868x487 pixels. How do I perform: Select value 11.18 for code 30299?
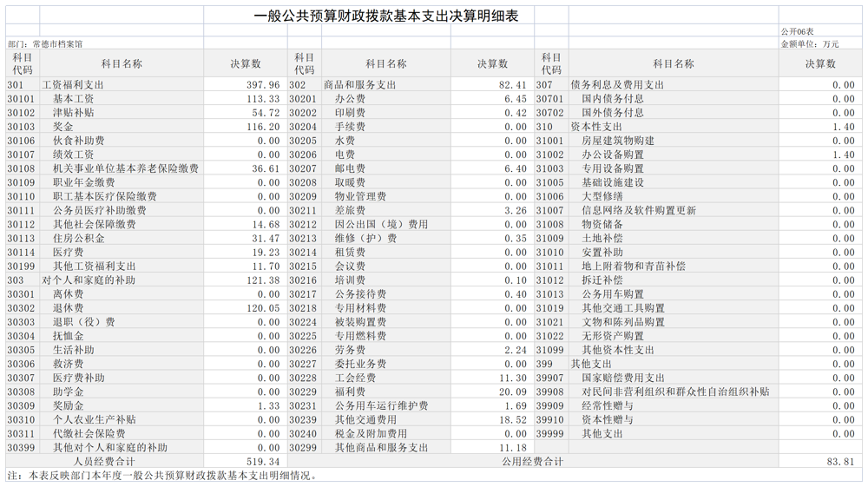pos(513,448)
